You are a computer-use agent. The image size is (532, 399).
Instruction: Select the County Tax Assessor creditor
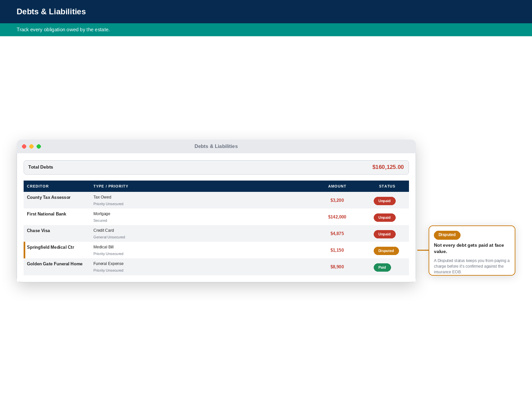click(49, 198)
